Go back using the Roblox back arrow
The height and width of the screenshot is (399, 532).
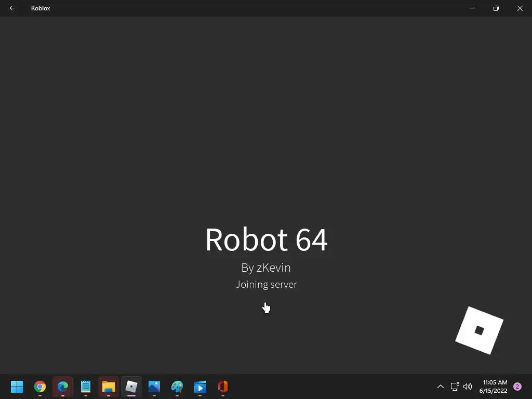coord(12,8)
